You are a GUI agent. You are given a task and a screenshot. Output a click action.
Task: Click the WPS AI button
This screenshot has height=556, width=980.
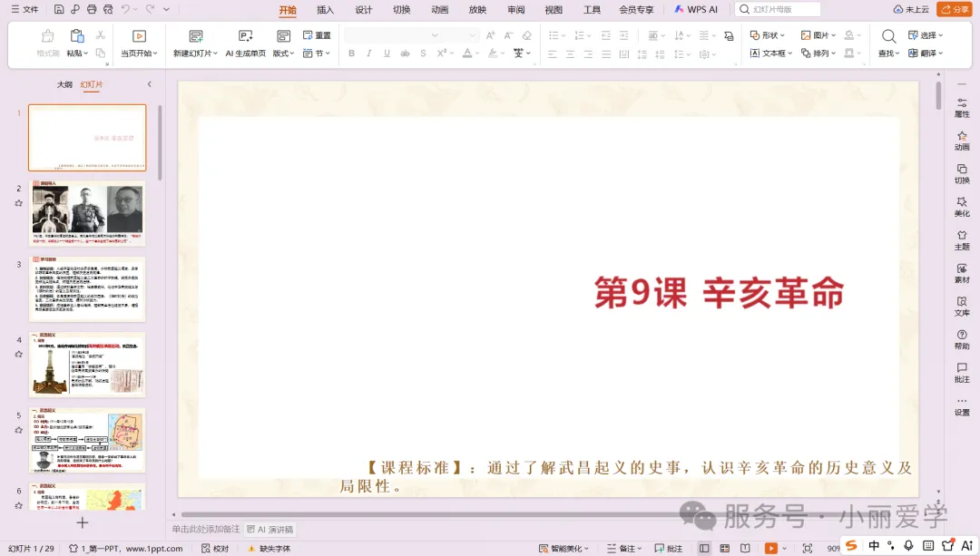tap(696, 9)
